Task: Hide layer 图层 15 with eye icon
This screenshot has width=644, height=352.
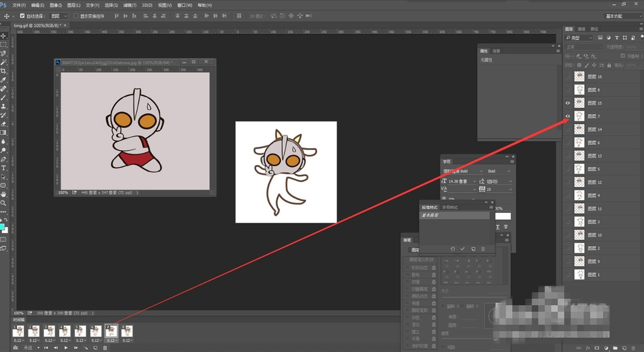Action: tap(568, 103)
